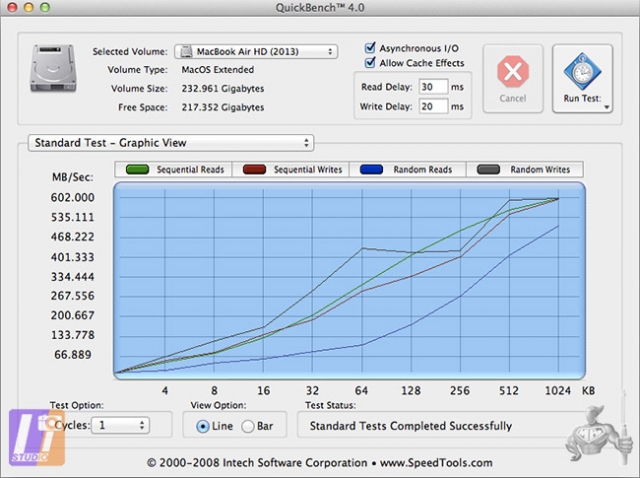Select the Bar view radio button

(247, 427)
